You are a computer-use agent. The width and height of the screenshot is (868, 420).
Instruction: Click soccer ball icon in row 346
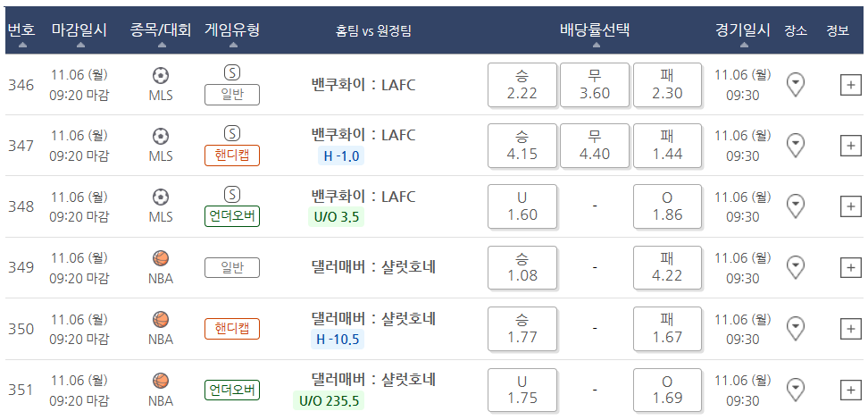coord(161,75)
